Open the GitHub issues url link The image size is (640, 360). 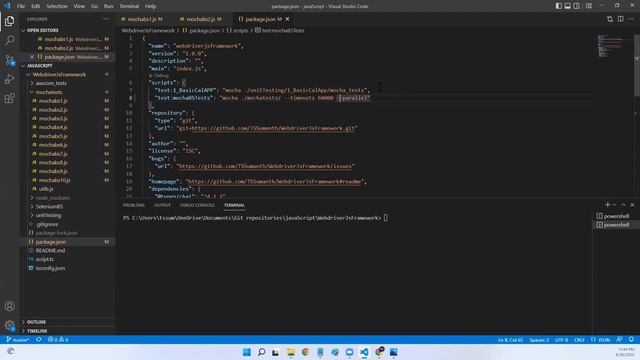coord(265,166)
